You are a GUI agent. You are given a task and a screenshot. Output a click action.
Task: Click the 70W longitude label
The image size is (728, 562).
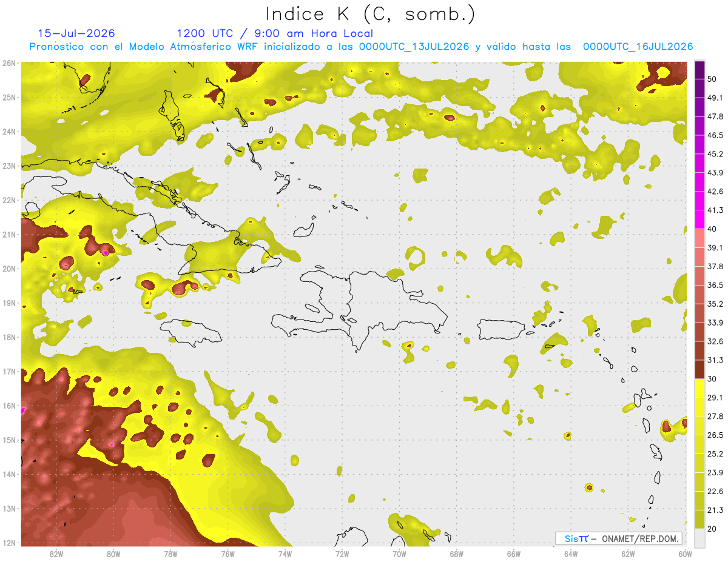[x=399, y=554]
